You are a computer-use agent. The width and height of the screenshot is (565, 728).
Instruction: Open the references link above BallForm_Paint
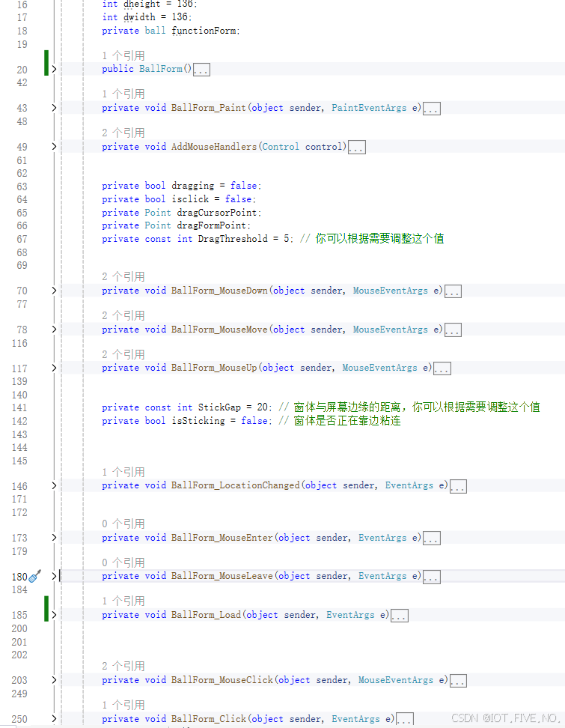pos(123,94)
